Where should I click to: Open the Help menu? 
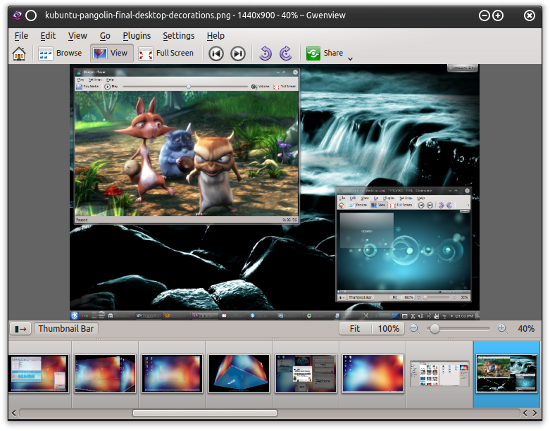click(215, 36)
